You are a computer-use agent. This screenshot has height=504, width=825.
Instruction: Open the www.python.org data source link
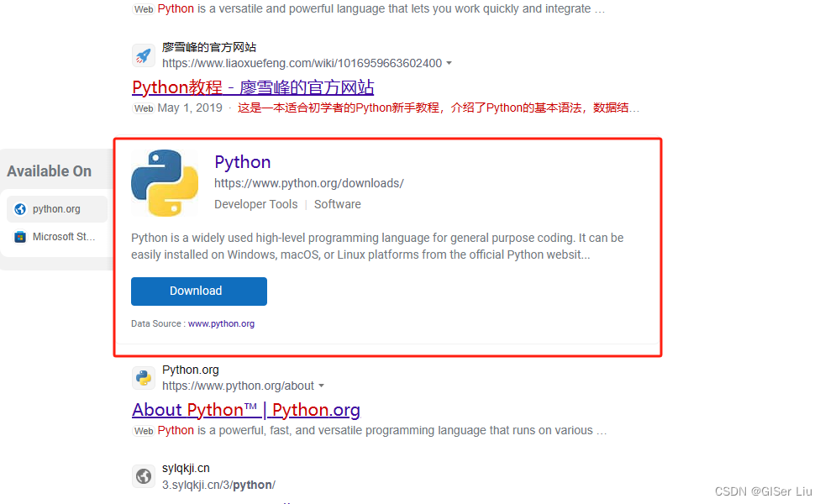point(221,323)
